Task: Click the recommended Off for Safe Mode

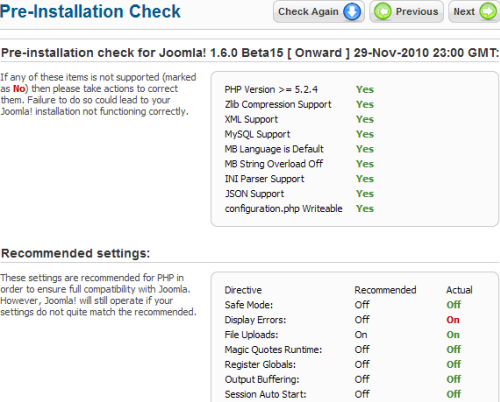Action: click(x=362, y=305)
